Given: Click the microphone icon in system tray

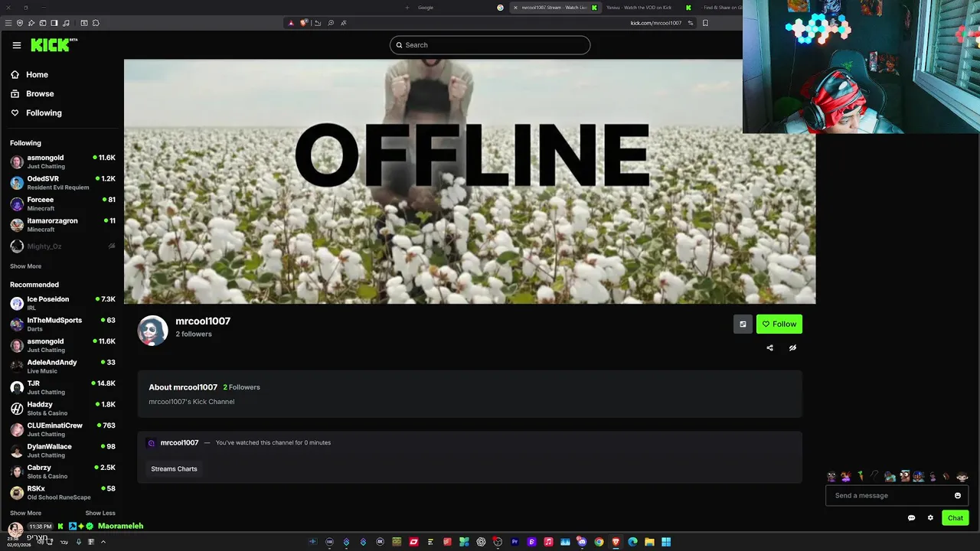Looking at the screenshot, I should [x=78, y=542].
